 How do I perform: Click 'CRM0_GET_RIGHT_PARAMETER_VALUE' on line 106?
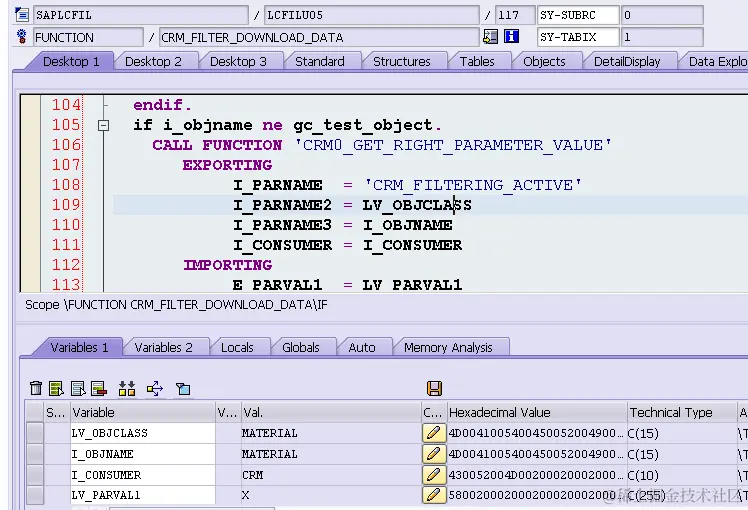tap(453, 145)
